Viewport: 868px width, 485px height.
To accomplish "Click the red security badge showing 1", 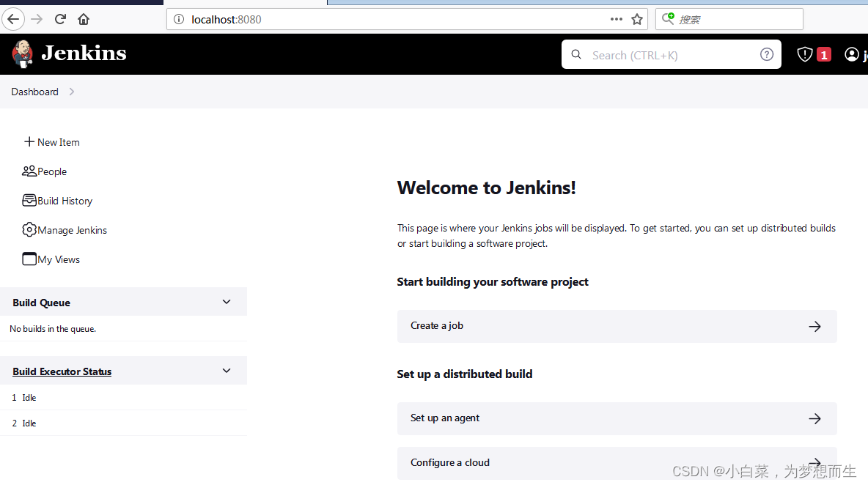I will coord(824,55).
